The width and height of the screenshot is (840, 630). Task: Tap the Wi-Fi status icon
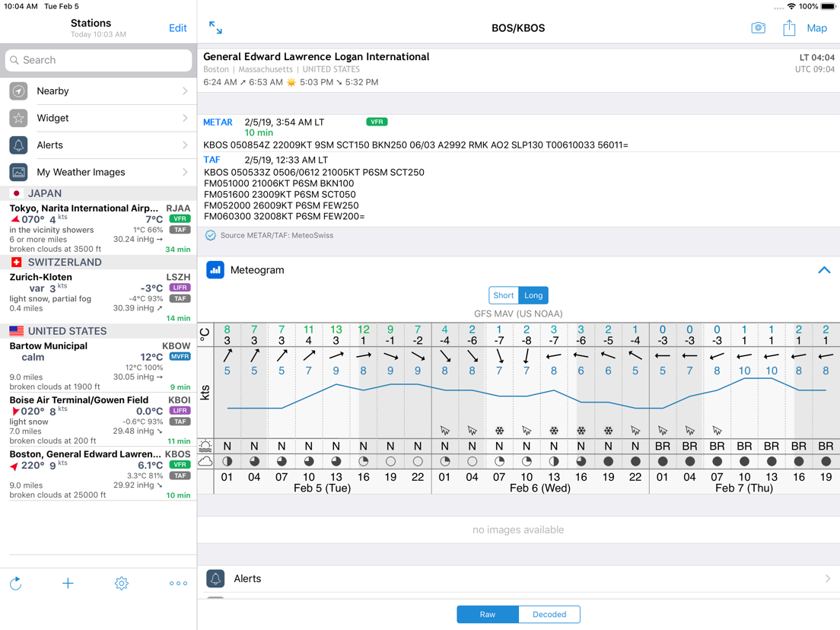click(791, 6)
